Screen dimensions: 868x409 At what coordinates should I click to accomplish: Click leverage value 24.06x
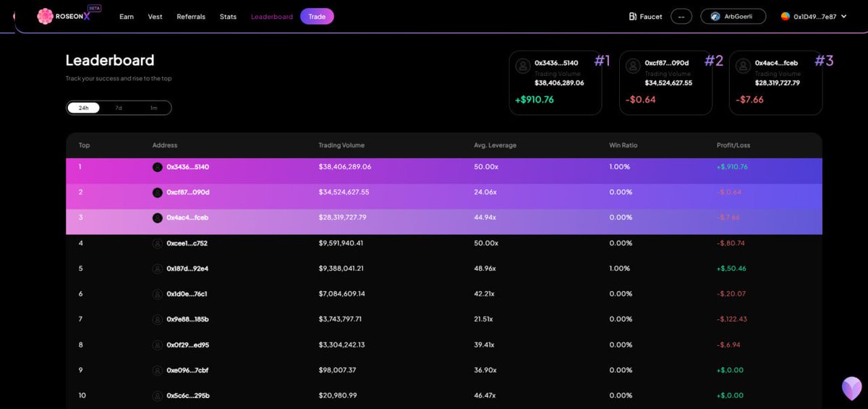(485, 193)
